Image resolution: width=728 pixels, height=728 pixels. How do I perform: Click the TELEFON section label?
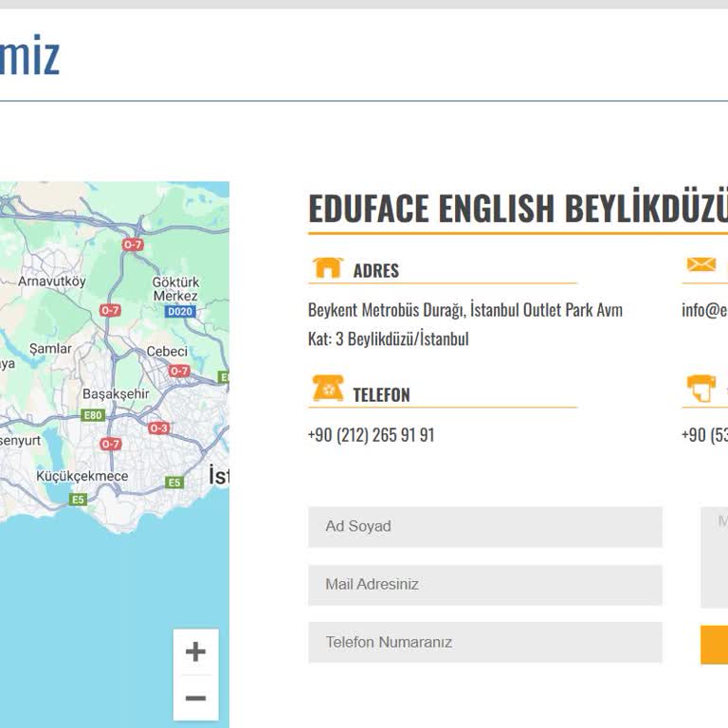382,395
